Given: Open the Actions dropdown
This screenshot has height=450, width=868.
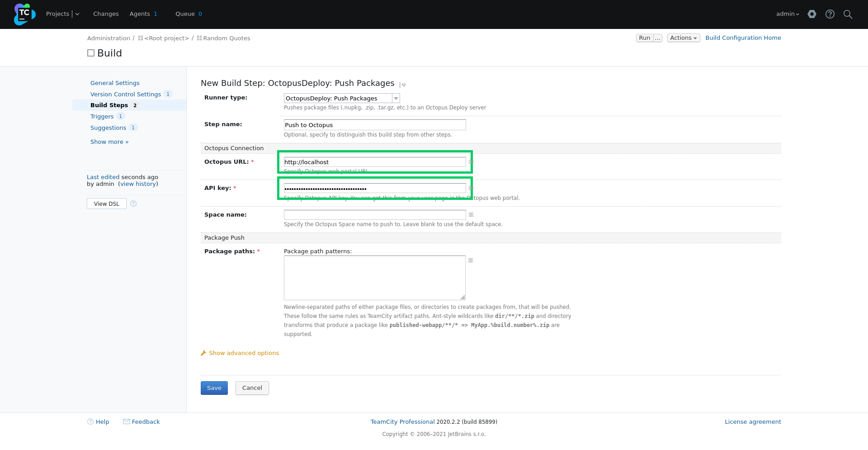Looking at the screenshot, I should point(684,38).
